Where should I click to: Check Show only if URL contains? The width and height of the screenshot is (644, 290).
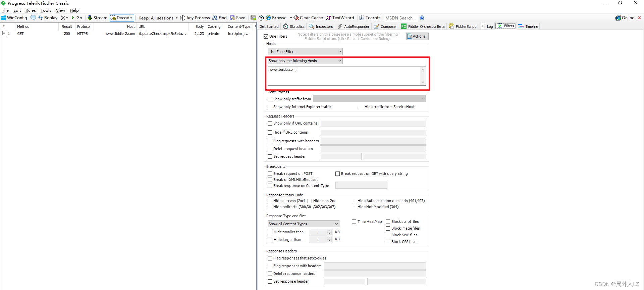click(270, 123)
